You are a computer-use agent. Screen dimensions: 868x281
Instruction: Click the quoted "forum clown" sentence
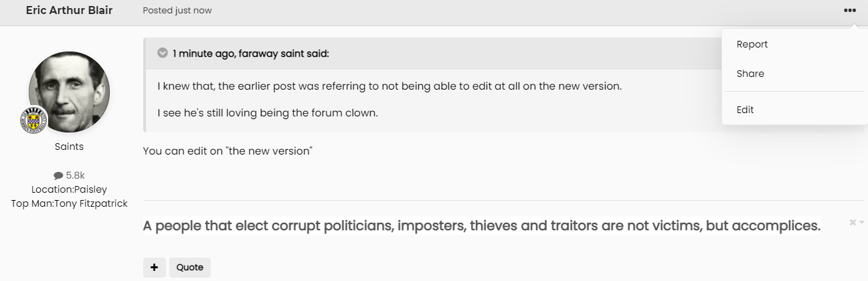point(268,112)
